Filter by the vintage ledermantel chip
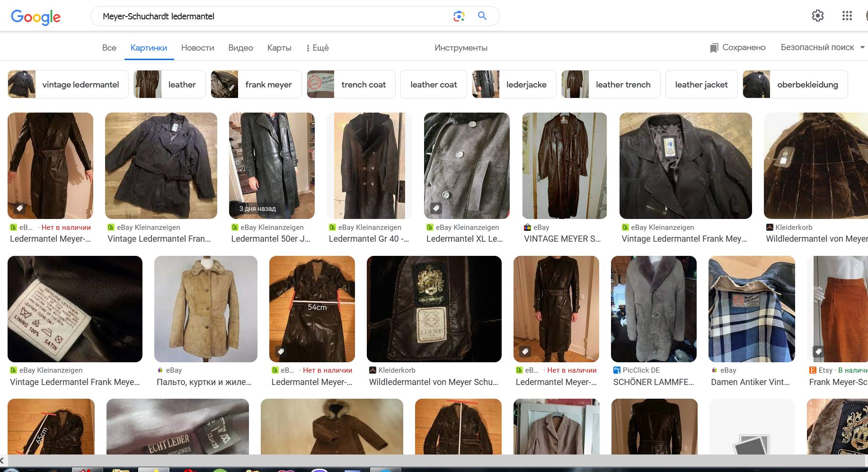This screenshot has width=868, height=472. pyautogui.click(x=68, y=84)
